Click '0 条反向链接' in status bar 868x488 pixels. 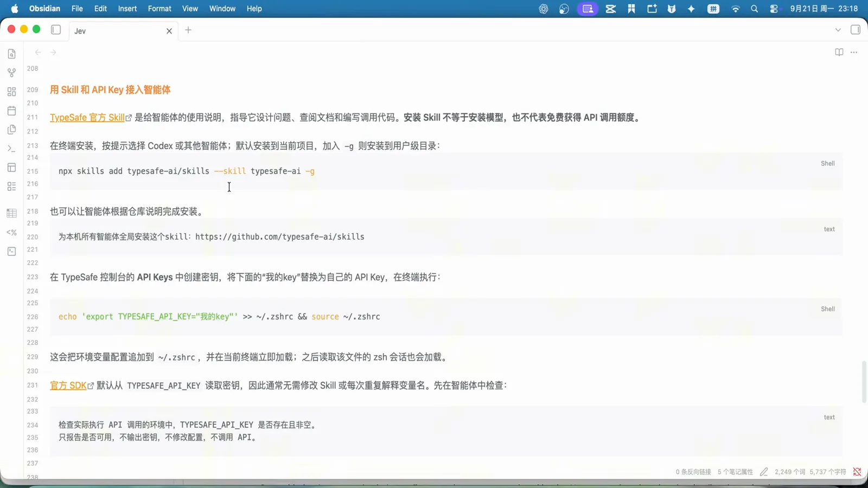point(693,472)
